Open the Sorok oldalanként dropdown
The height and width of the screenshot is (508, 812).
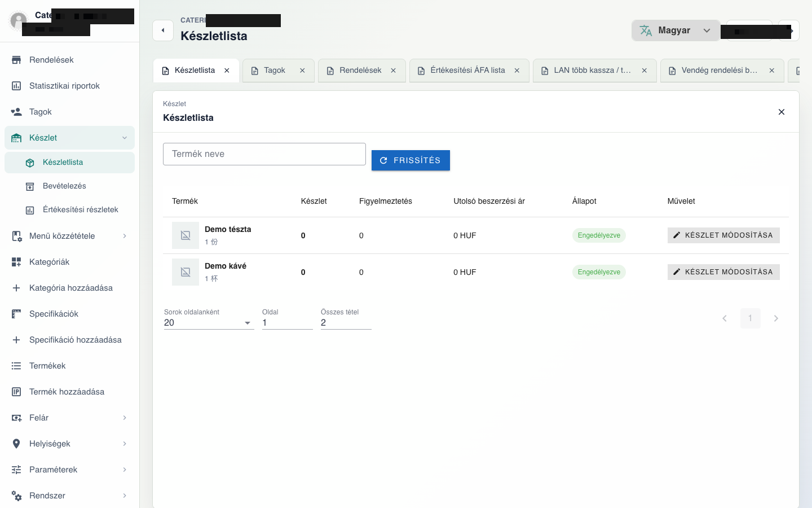(208, 323)
